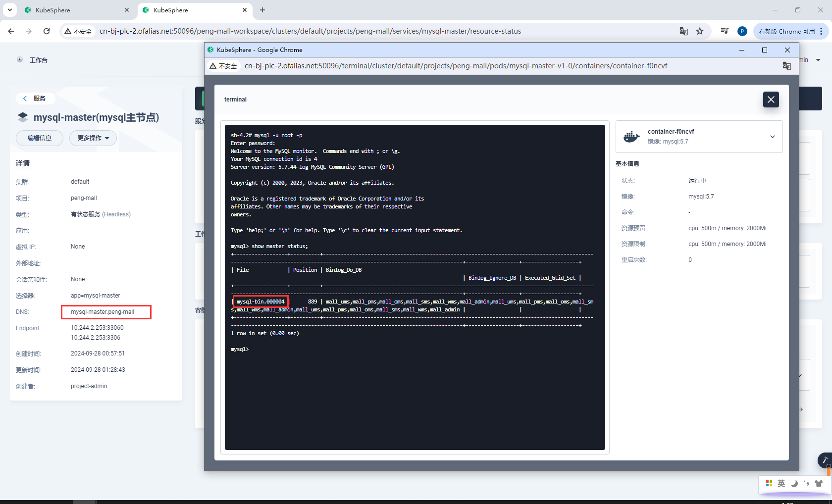832x504 pixels.
Task: Close the active KubeSphere tab
Action: pos(245,10)
